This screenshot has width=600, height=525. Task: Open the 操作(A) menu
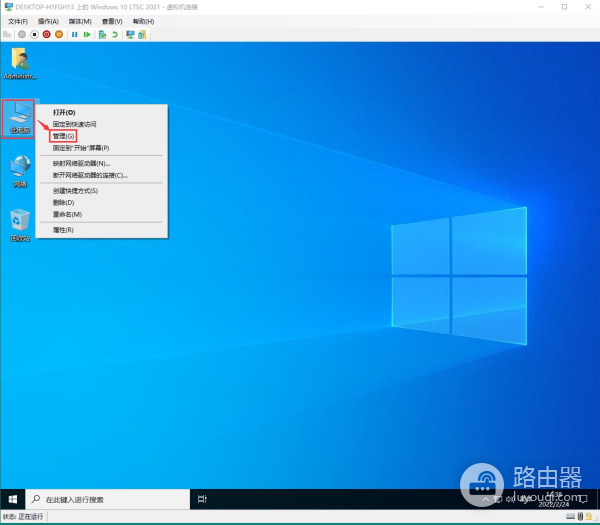coord(48,21)
